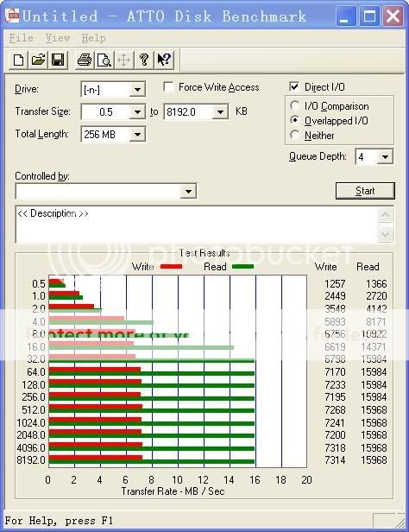
Task: Click the ATTO app icon in title bar
Action: pyautogui.click(x=12, y=16)
